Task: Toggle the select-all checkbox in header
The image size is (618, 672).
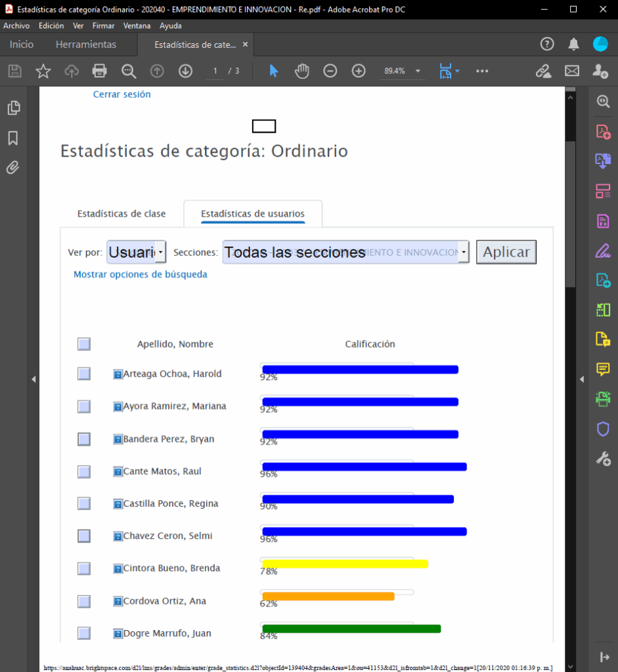Action: pyautogui.click(x=84, y=344)
